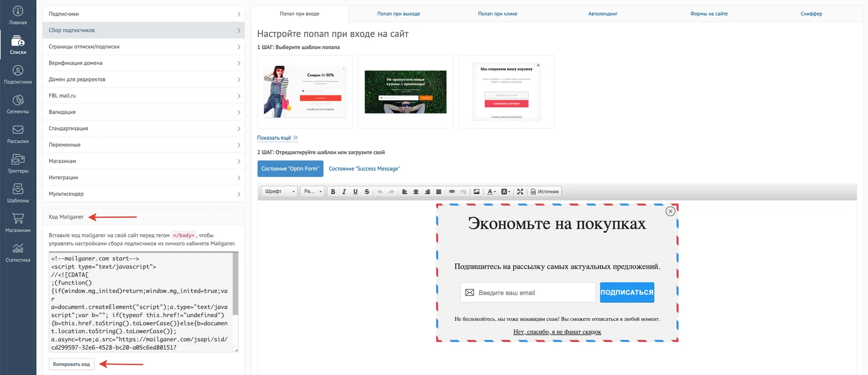The height and width of the screenshot is (375, 868).
Task: Click Показать ещё templates link
Action: 277,138
